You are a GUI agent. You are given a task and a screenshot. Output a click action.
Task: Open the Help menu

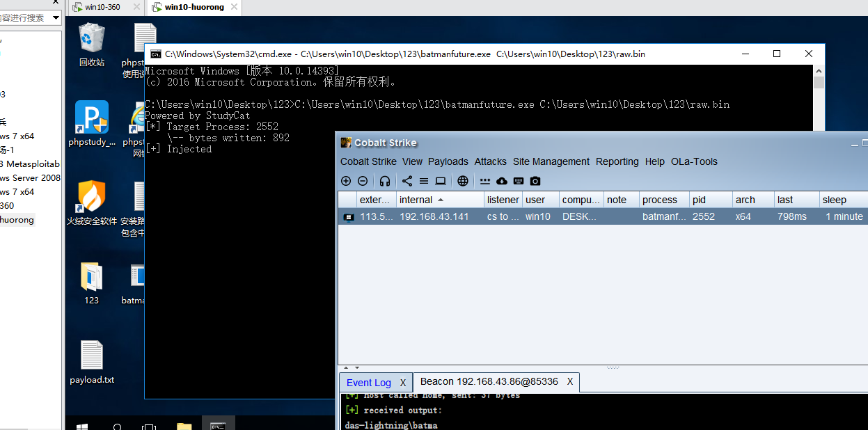click(655, 161)
